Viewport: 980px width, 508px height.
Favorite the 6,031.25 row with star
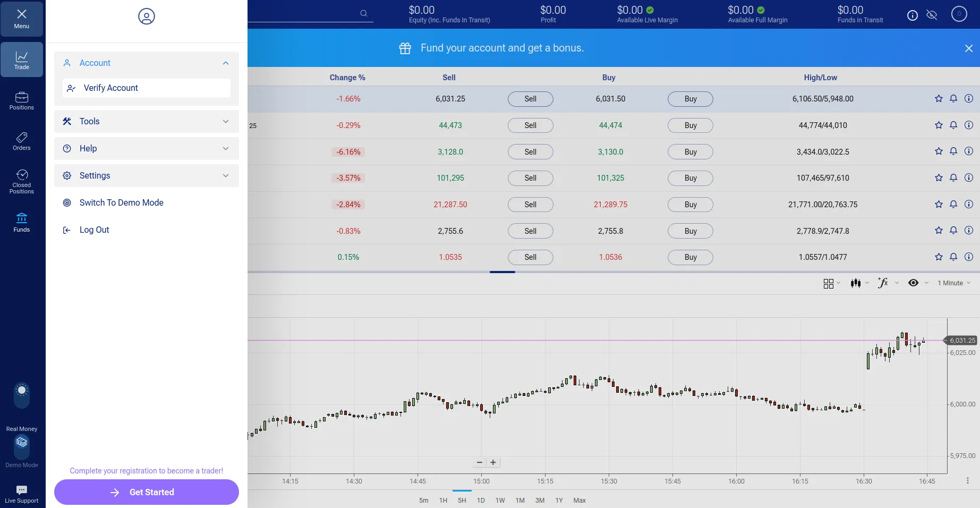pyautogui.click(x=939, y=99)
